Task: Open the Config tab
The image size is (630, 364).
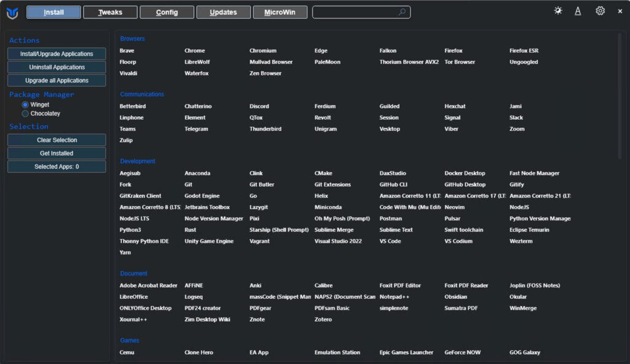Action: pyautogui.click(x=167, y=12)
